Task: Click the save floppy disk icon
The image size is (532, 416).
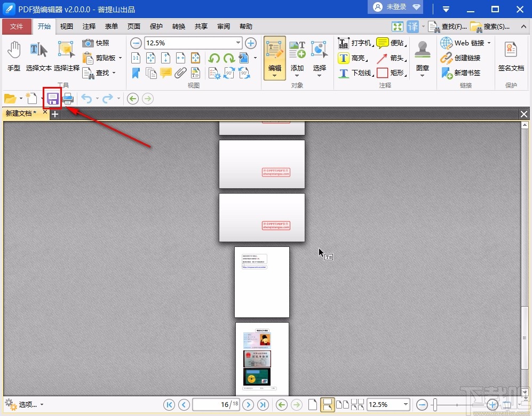Action: click(53, 99)
